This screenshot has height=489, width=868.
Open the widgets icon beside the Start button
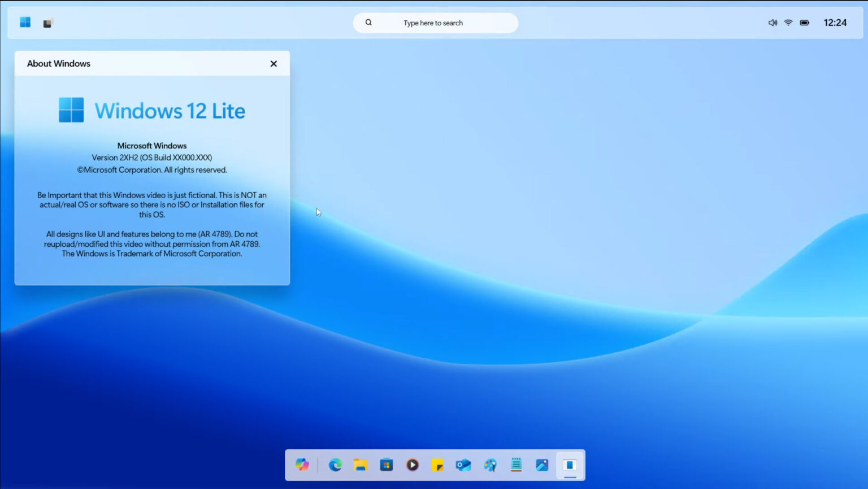pos(48,22)
